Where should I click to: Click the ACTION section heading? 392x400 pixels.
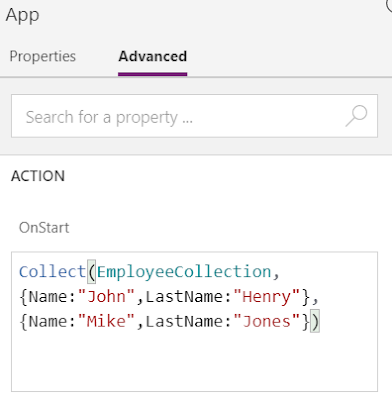(38, 176)
